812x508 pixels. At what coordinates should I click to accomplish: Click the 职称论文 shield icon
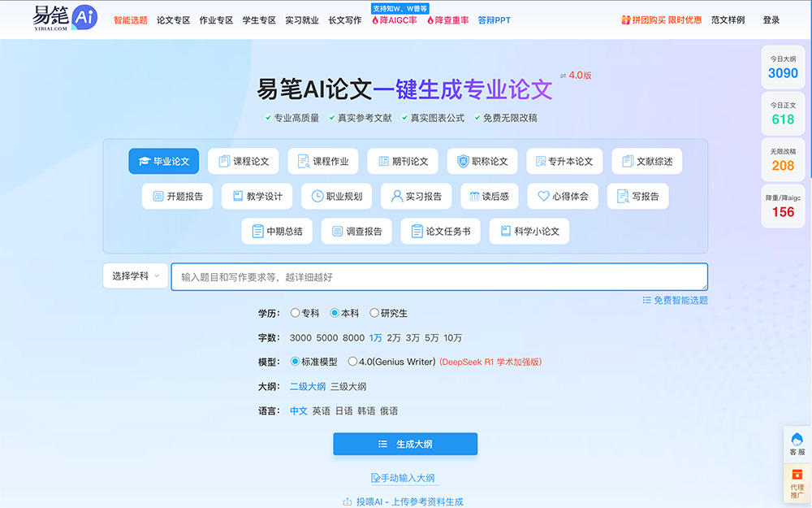tap(463, 162)
